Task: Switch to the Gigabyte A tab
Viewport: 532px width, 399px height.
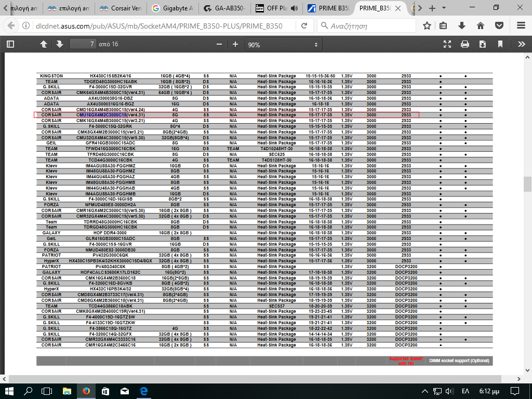Action: click(x=172, y=8)
